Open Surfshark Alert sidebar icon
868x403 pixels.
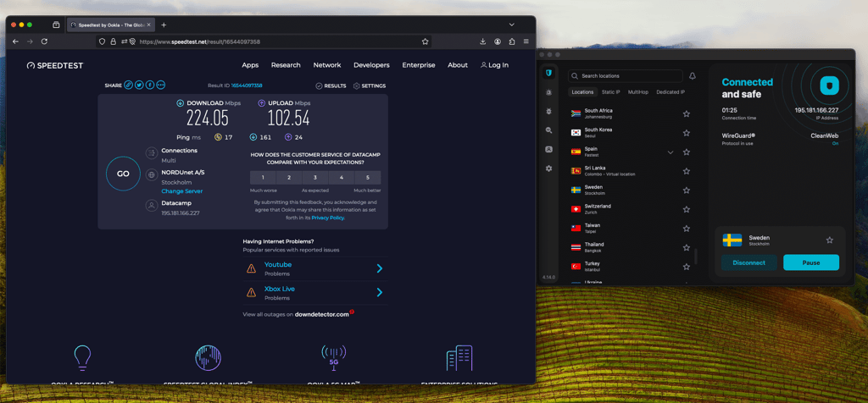(x=548, y=92)
